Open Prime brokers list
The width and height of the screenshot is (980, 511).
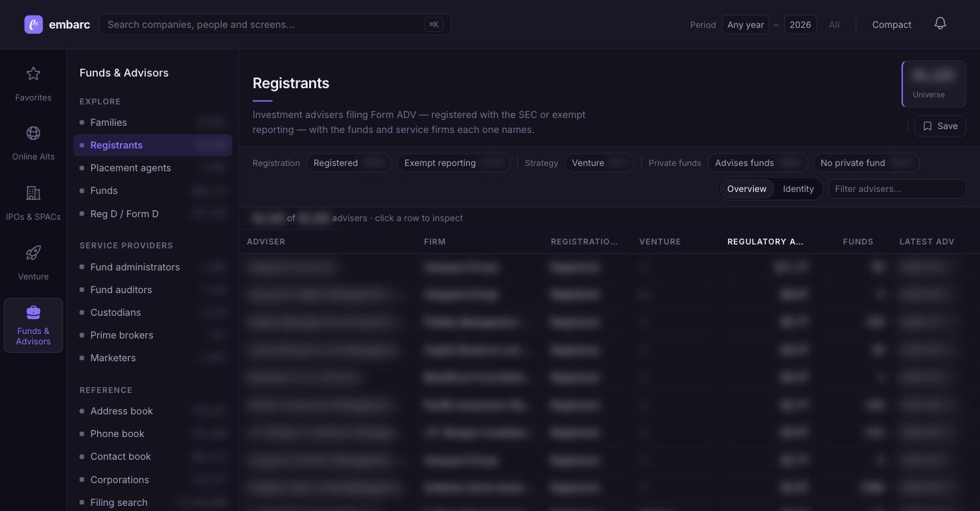pyautogui.click(x=152, y=335)
